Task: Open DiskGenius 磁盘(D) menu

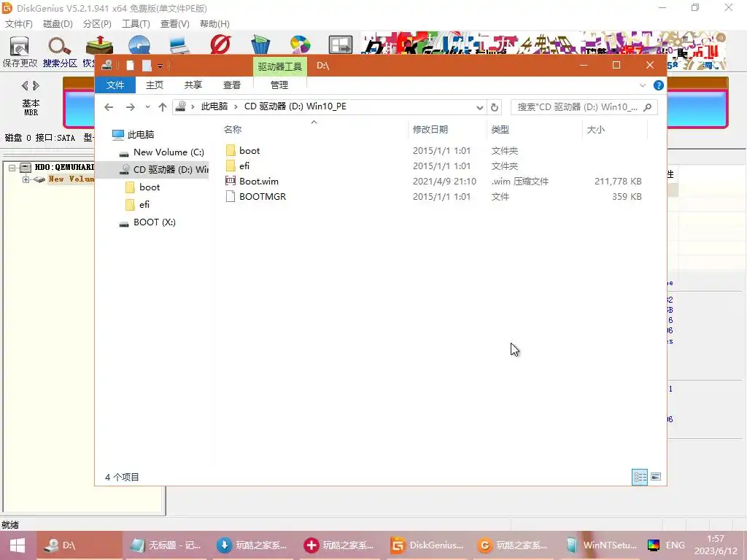Action: pyautogui.click(x=58, y=24)
